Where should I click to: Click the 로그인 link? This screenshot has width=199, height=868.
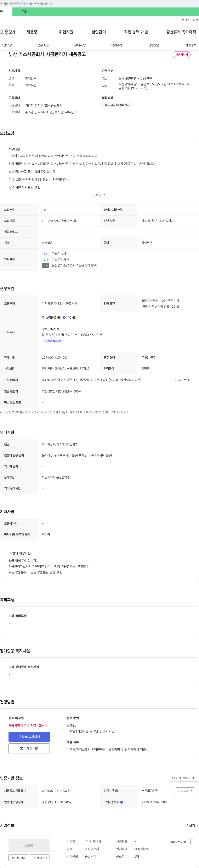tap(186, 20)
